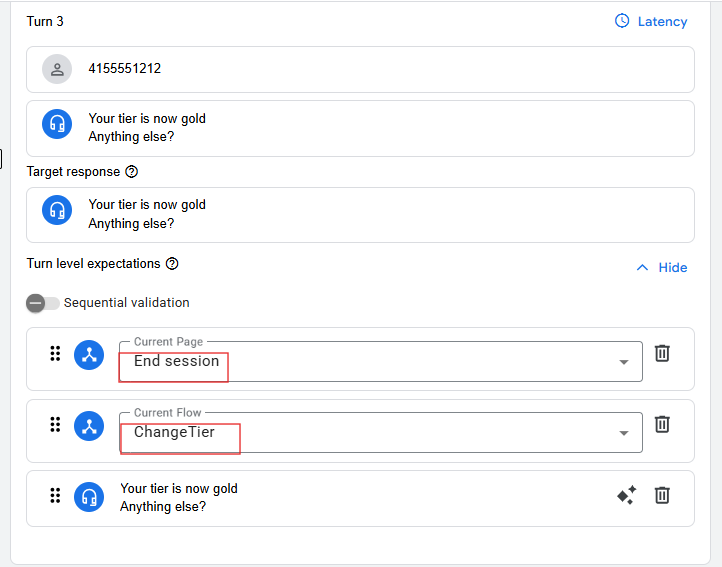This screenshot has height=567, width=722.
Task: Click the user message 4155551212
Action: tap(125, 69)
